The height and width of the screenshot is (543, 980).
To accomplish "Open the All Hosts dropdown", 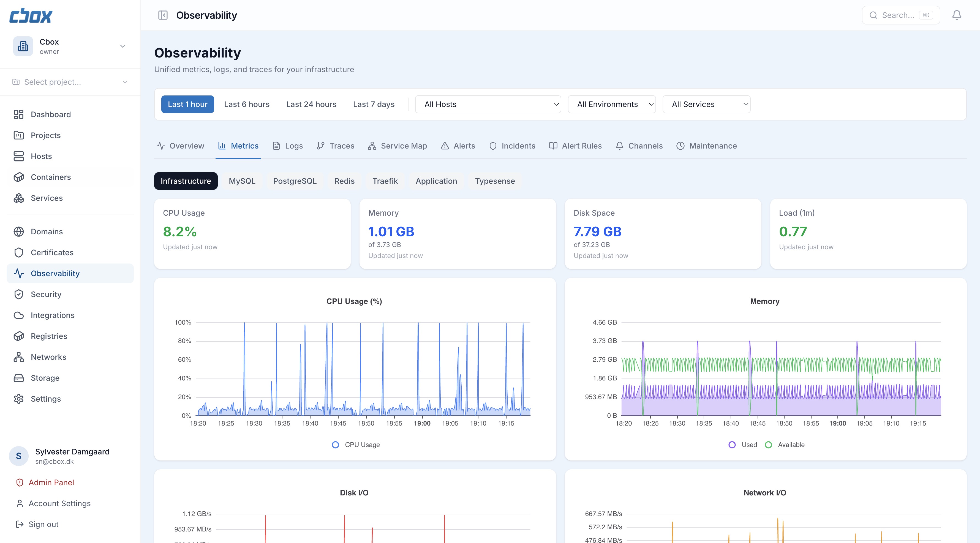I will 488,104.
